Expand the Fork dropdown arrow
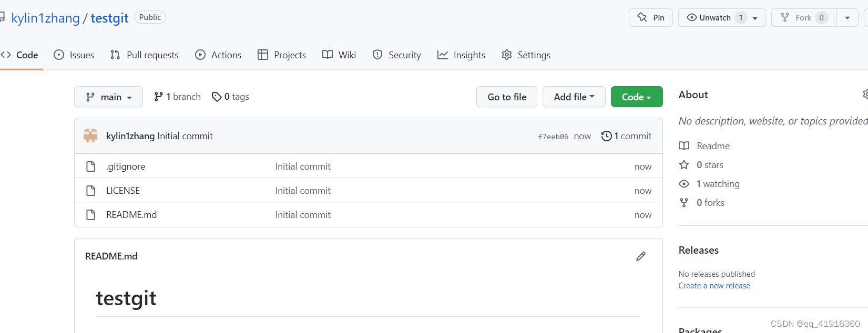Screen dimensions: 868x333 847,17
